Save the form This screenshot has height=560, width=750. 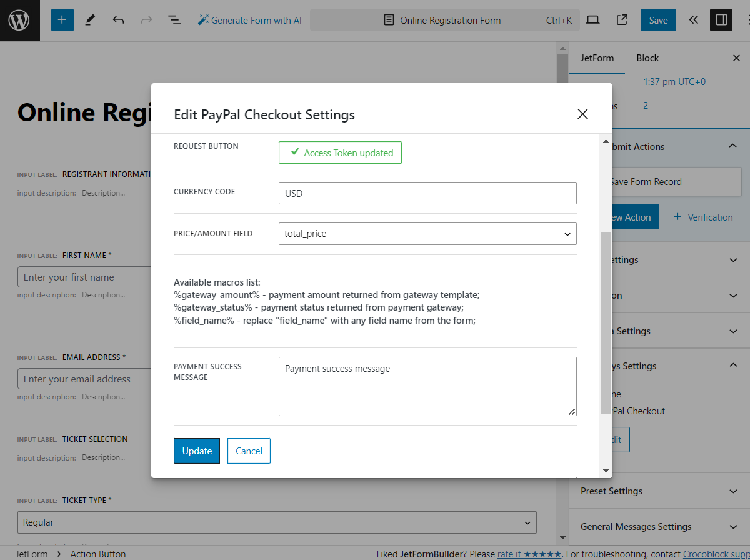(658, 20)
